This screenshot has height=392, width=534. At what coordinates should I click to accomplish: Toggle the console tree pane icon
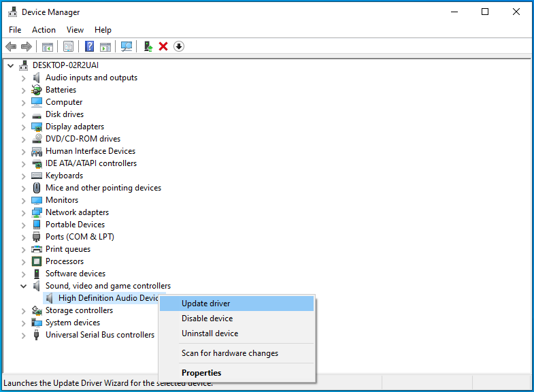point(48,47)
